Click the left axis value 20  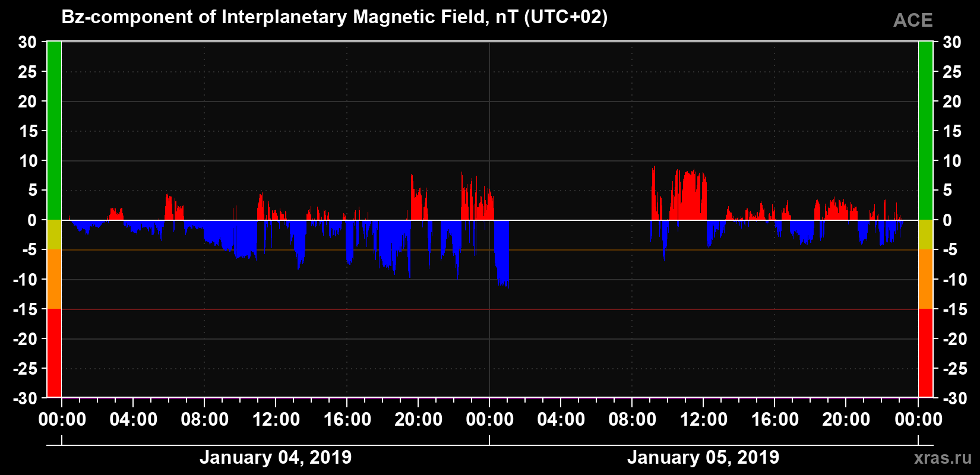(27, 102)
